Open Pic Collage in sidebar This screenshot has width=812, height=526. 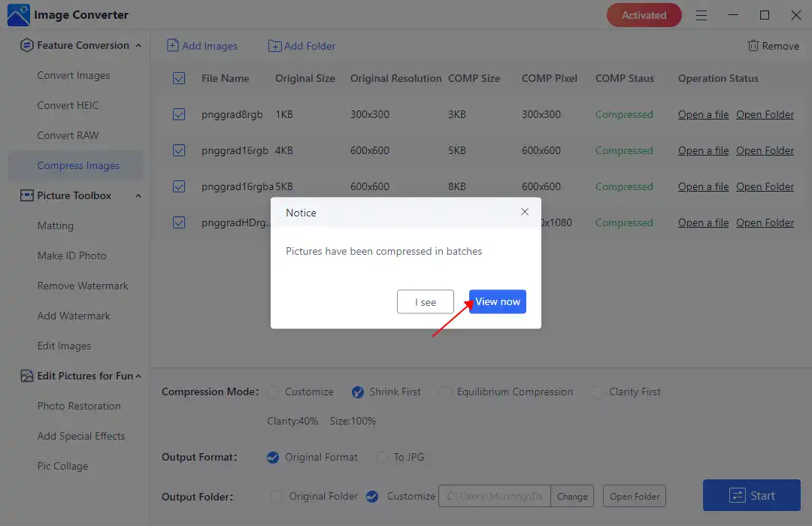coord(62,466)
